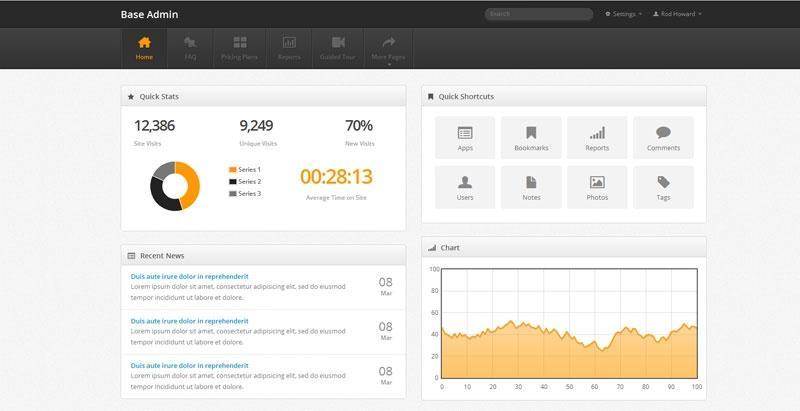
Task: Open the Tags quick shortcut
Action: click(663, 187)
